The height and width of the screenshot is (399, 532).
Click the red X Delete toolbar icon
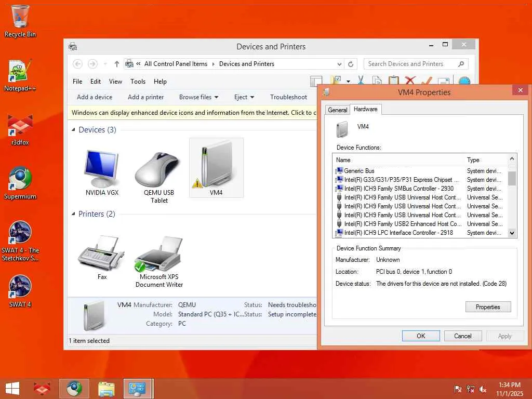410,81
